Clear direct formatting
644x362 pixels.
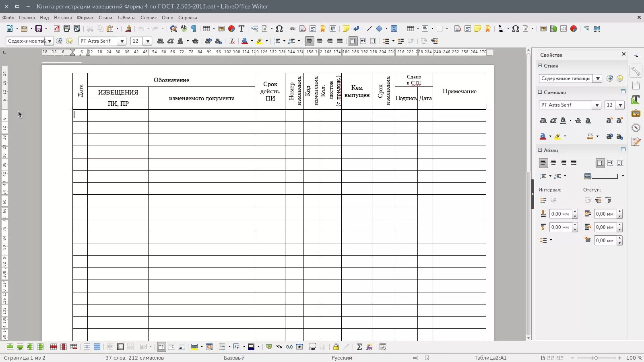click(x=232, y=41)
